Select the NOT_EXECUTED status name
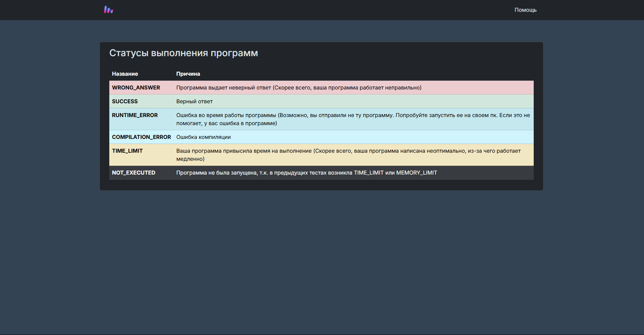Screen dimensions: 644x335 pos(134,173)
